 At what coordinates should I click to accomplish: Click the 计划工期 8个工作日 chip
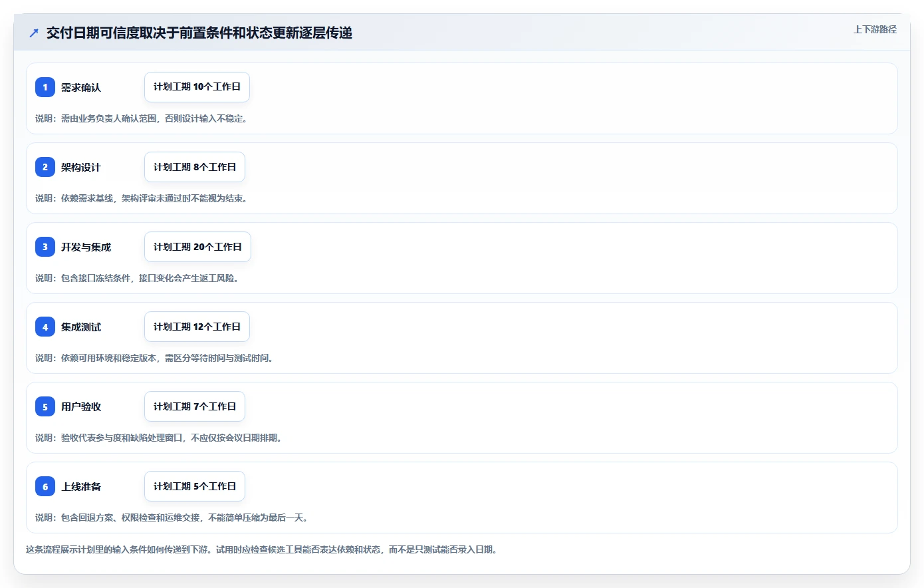point(195,167)
